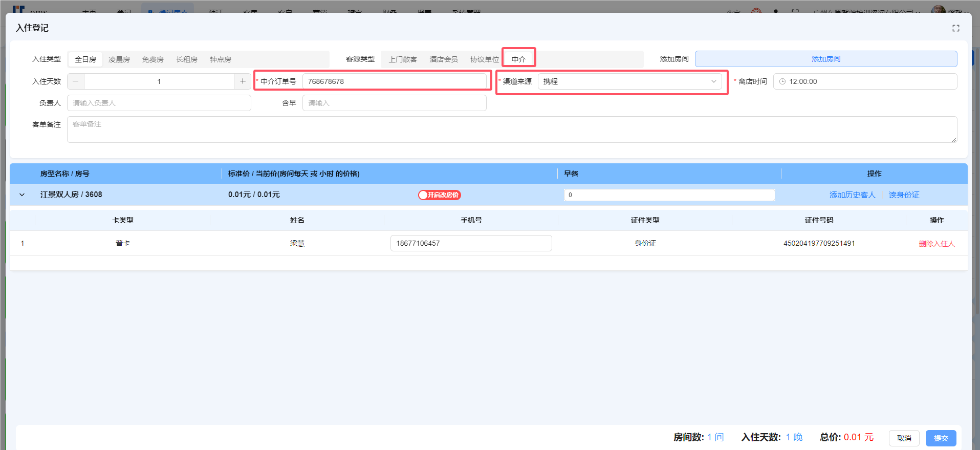Click the 添加房间 button

pos(825,59)
